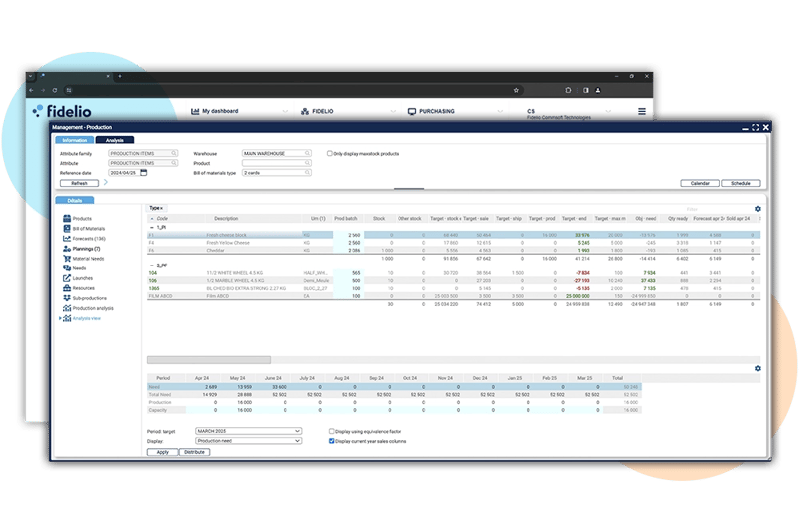Viewport: 799px width, 532px height.
Task: Open the browser side panel icon
Action: click(x=586, y=90)
